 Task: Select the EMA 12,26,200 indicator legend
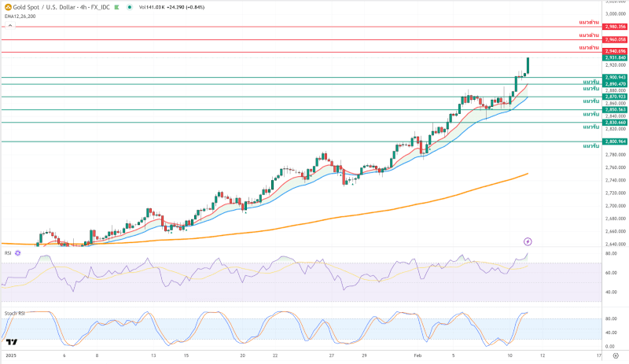20,16
